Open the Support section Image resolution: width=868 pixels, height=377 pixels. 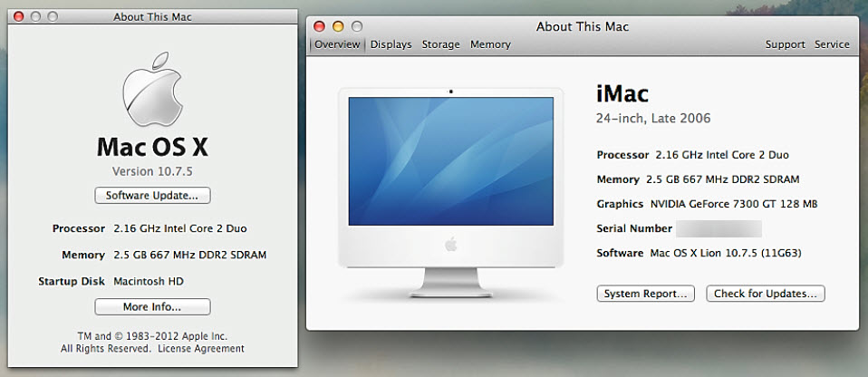785,44
